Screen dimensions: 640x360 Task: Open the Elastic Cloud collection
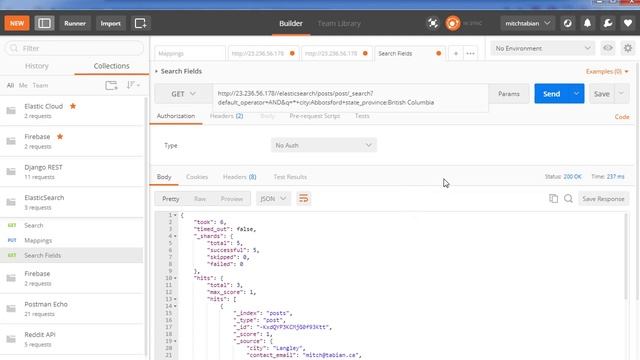click(71, 111)
